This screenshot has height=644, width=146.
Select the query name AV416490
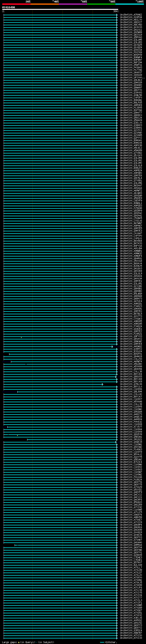click(x=8, y=7)
